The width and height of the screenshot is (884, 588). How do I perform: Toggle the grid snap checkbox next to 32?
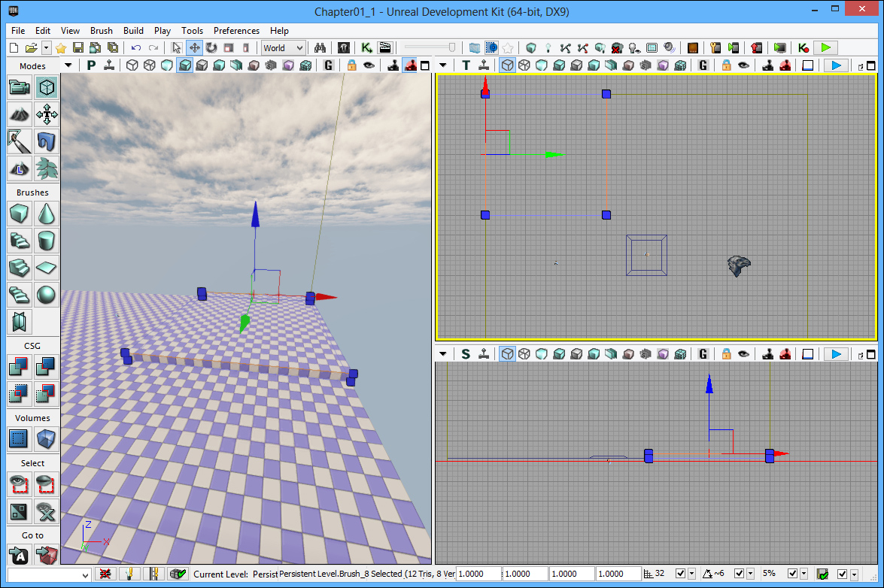point(680,574)
